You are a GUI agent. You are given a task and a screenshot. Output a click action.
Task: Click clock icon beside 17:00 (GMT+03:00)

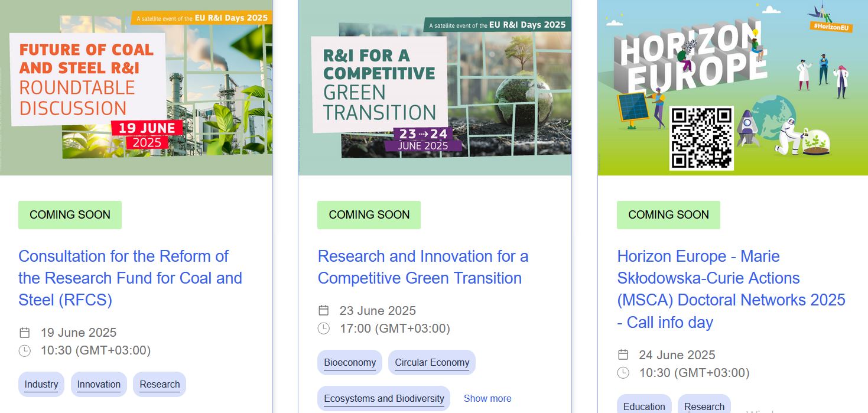[323, 329]
